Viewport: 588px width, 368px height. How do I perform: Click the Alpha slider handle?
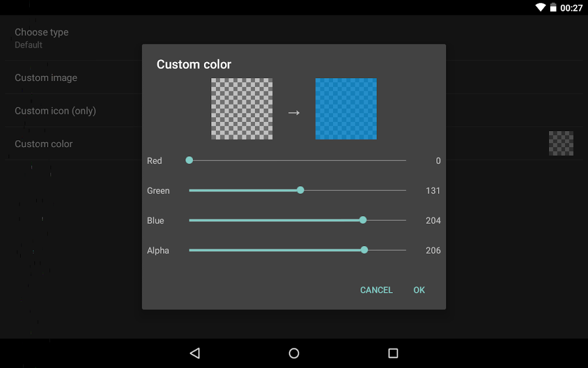click(364, 250)
